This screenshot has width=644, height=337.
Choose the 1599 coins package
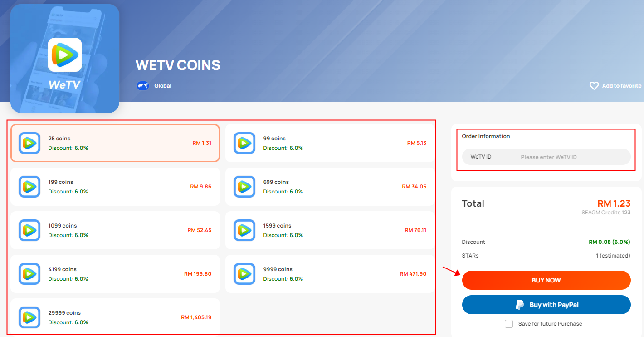coord(330,230)
